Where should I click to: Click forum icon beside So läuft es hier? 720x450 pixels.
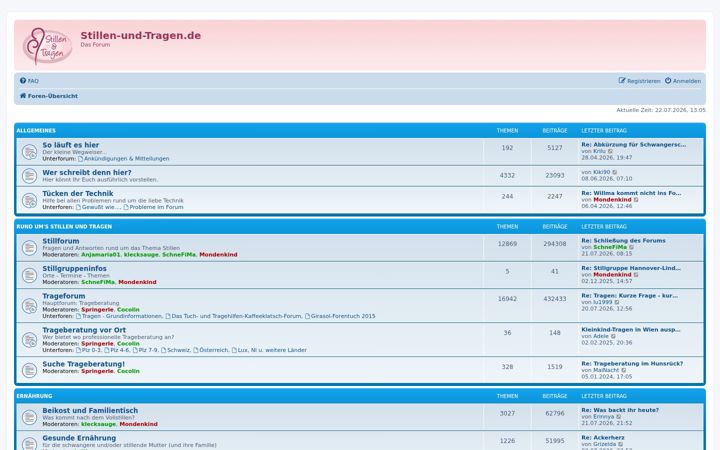pyautogui.click(x=29, y=152)
